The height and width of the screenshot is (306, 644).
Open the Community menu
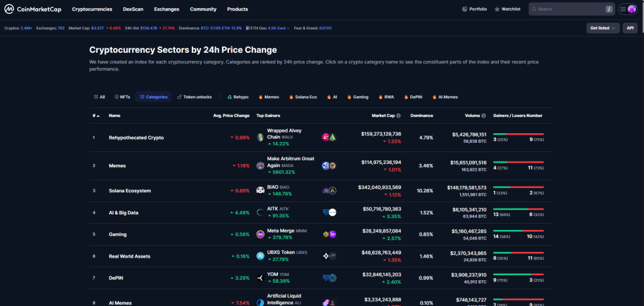(203, 9)
